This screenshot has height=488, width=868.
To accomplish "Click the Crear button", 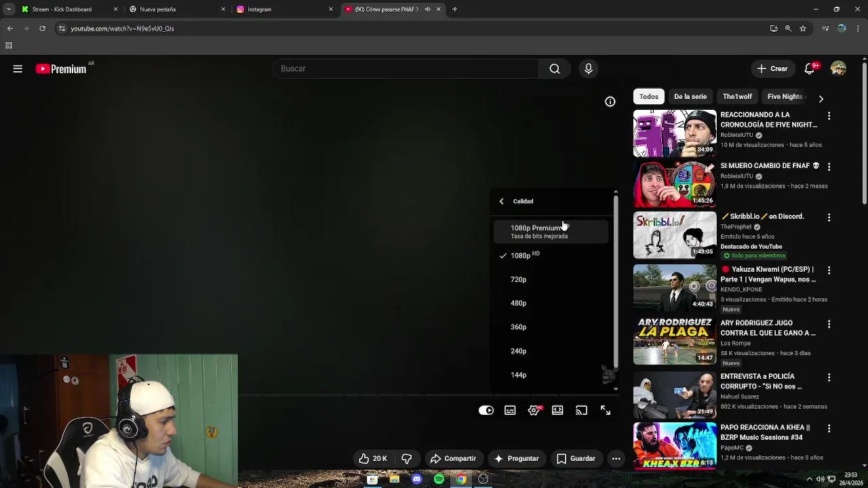I will click(772, 68).
